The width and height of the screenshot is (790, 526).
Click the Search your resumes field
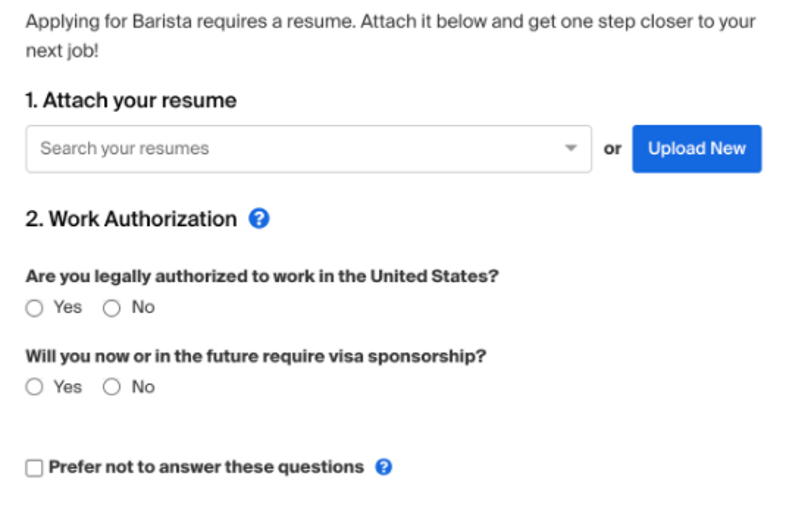290,149
